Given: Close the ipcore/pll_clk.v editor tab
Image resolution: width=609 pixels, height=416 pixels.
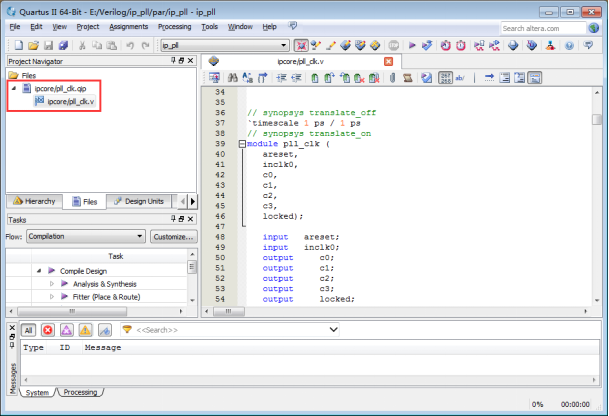Looking at the screenshot, I should pos(388,61).
